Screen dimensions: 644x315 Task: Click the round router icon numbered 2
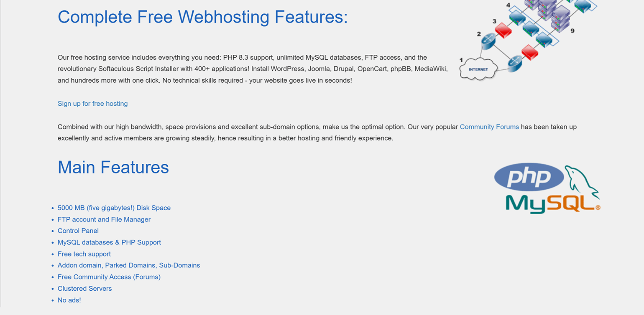tap(488, 40)
